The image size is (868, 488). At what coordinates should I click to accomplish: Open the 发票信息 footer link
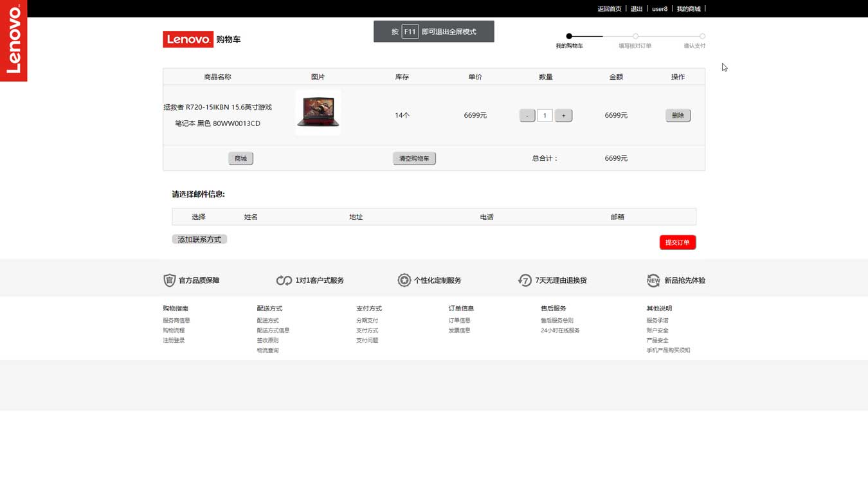point(459,330)
